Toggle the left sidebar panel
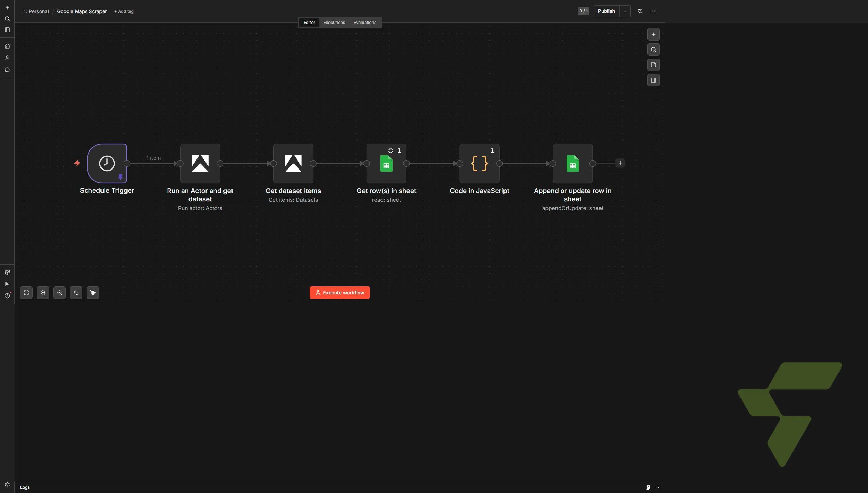Image resolution: width=868 pixels, height=493 pixels. point(7,30)
